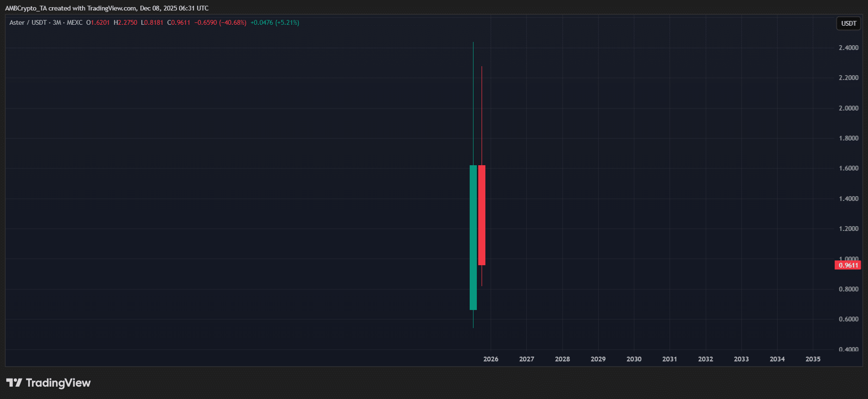Click the 1.6000 price scale label
Screen dimensions: 868x399
(848, 168)
